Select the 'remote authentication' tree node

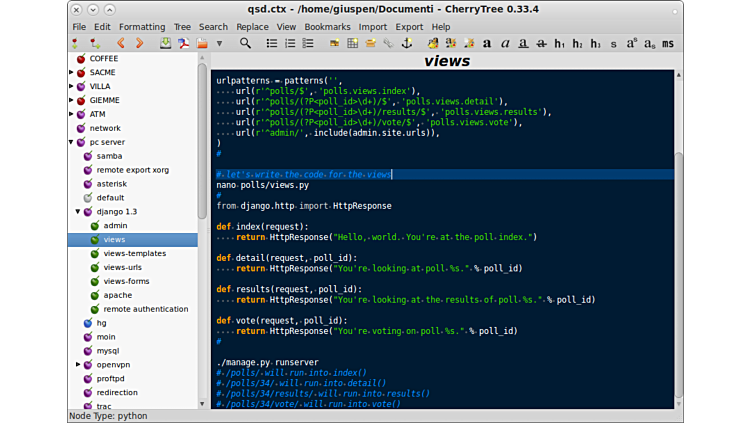(145, 309)
